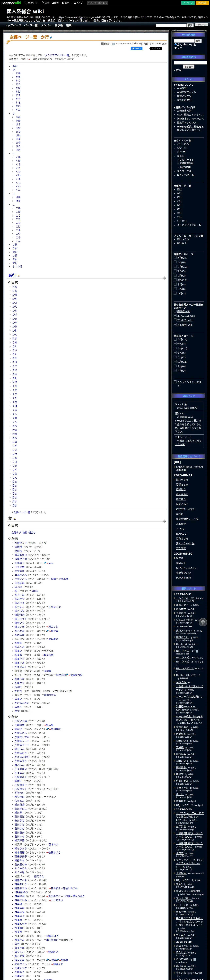This screenshot has height=980, width=210.
Task: Open the 南原香織 Wiki external link
Action: (185, 417)
